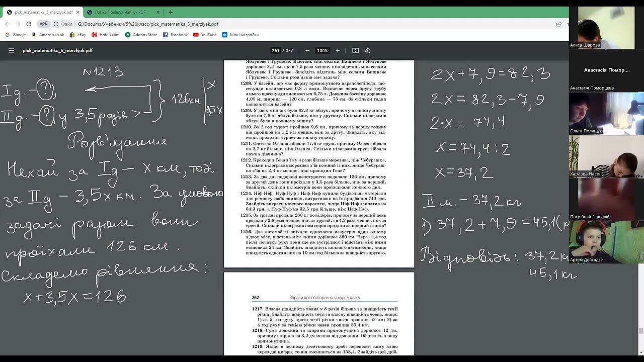644x362 pixels.
Task: Open the Addons Store bookmark
Action: pyautogui.click(x=141, y=35)
